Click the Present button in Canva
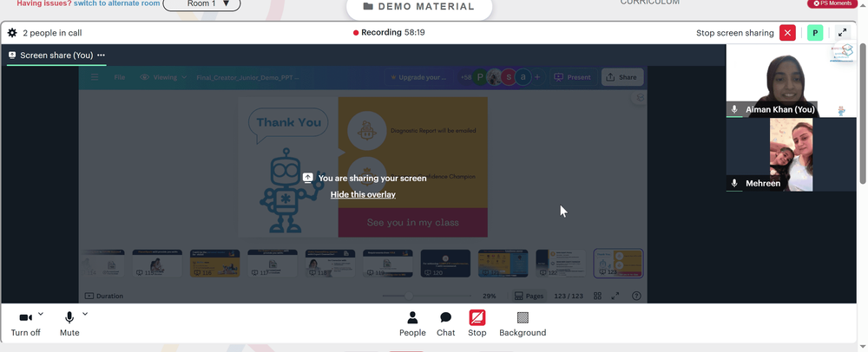The width and height of the screenshot is (868, 352). (x=573, y=77)
